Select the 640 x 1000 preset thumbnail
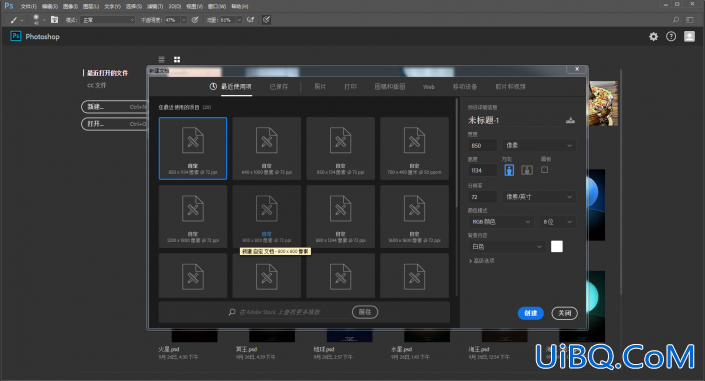 tap(267, 148)
